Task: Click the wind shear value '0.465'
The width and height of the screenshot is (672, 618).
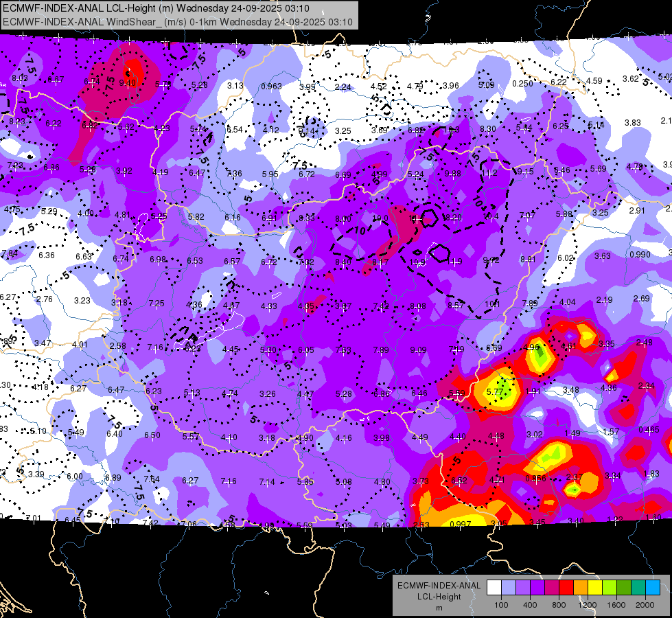Action: (x=649, y=430)
